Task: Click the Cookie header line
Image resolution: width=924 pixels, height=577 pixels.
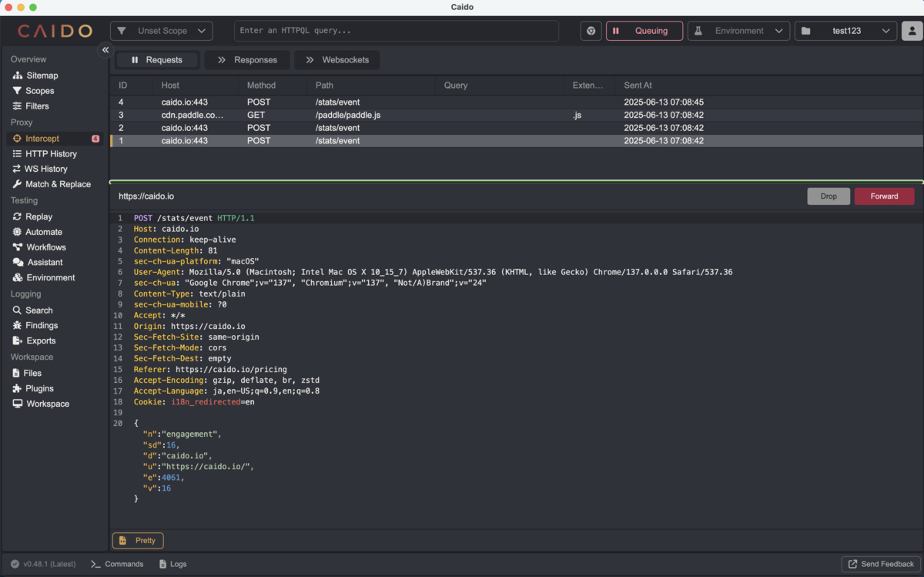Action: [194, 401]
